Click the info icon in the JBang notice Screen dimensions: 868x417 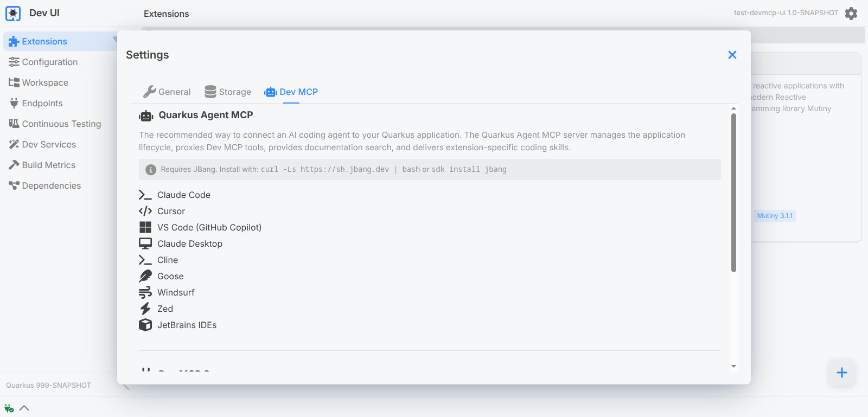pos(151,170)
